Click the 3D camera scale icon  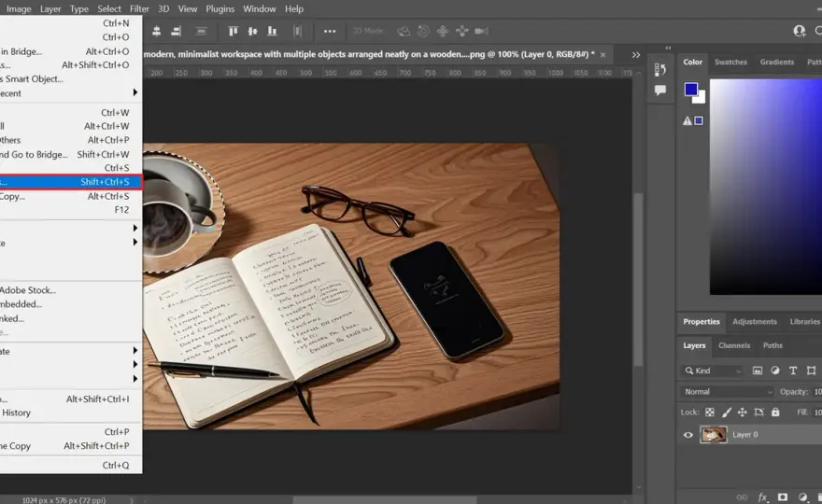481,32
